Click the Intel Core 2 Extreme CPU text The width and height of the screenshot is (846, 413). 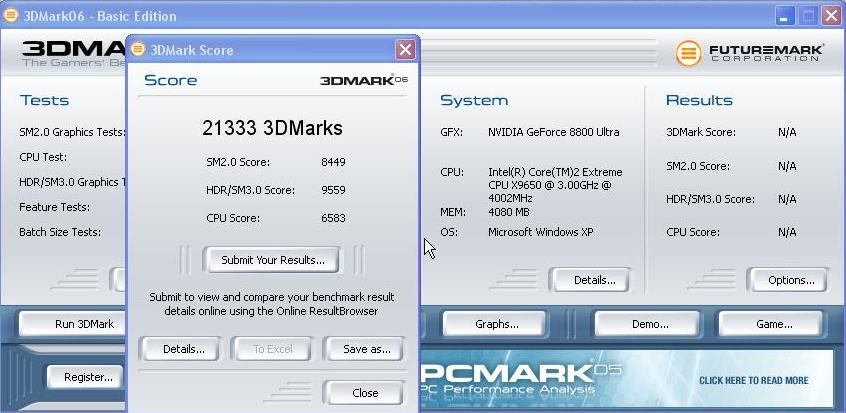point(555,185)
